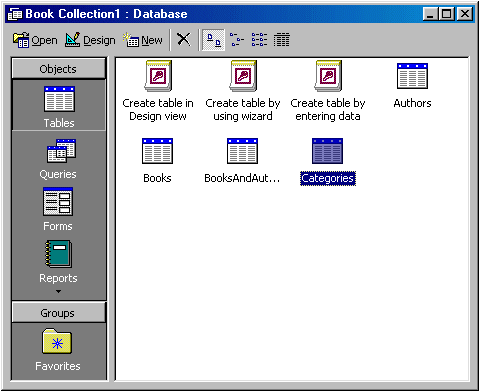Open the Favorites group folder

tap(58, 350)
